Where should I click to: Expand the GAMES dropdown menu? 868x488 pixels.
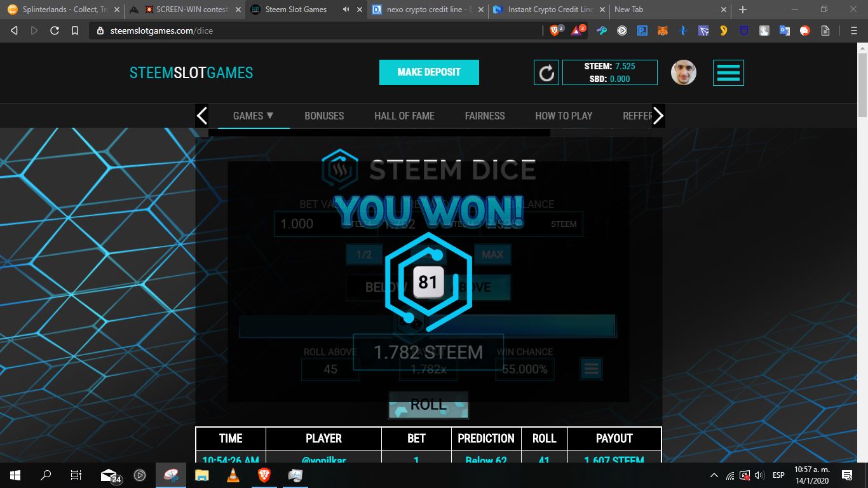pos(253,116)
